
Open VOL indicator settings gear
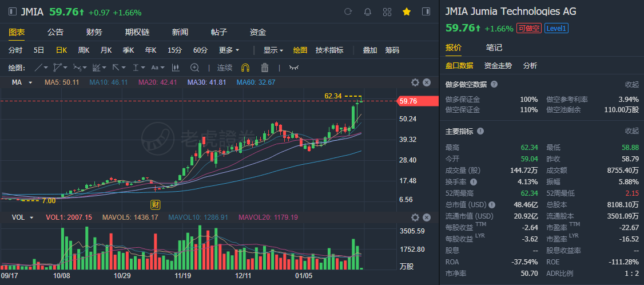pyautogui.click(x=415, y=217)
